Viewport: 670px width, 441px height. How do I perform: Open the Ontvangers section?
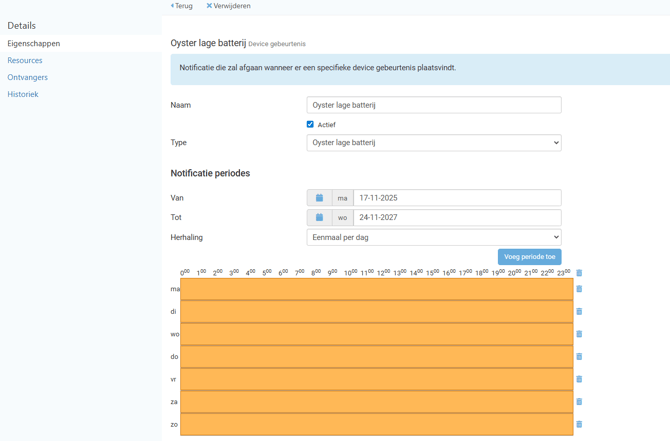(28, 77)
